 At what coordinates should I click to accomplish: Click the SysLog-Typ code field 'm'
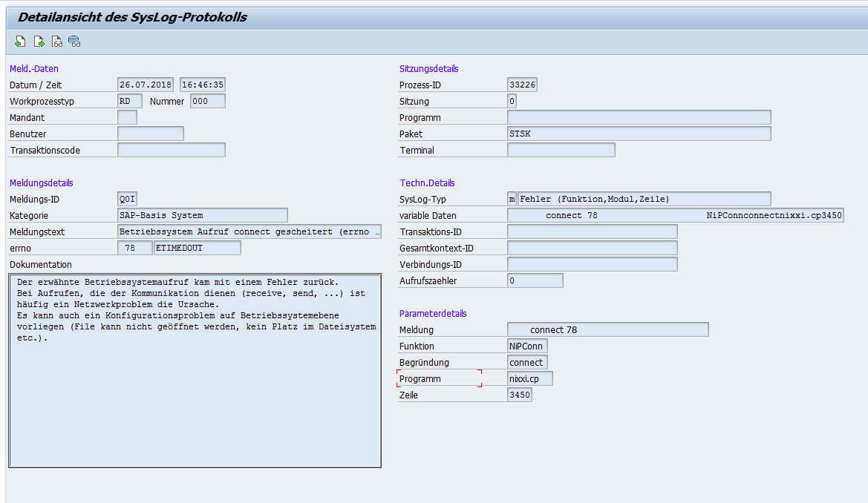pos(512,200)
